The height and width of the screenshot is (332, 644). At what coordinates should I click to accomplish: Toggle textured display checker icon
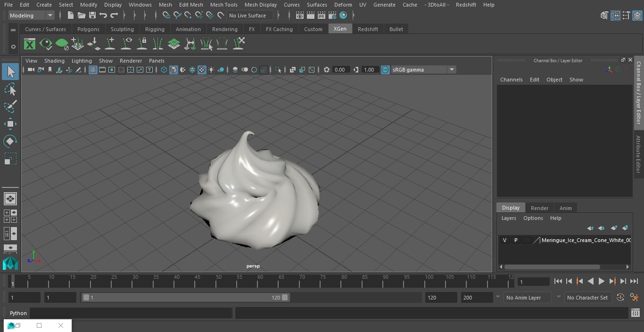tap(202, 70)
